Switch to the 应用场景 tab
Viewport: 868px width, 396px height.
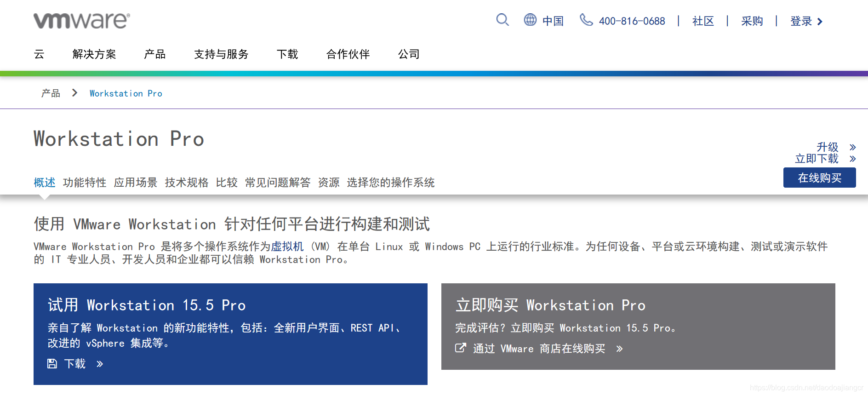point(136,183)
